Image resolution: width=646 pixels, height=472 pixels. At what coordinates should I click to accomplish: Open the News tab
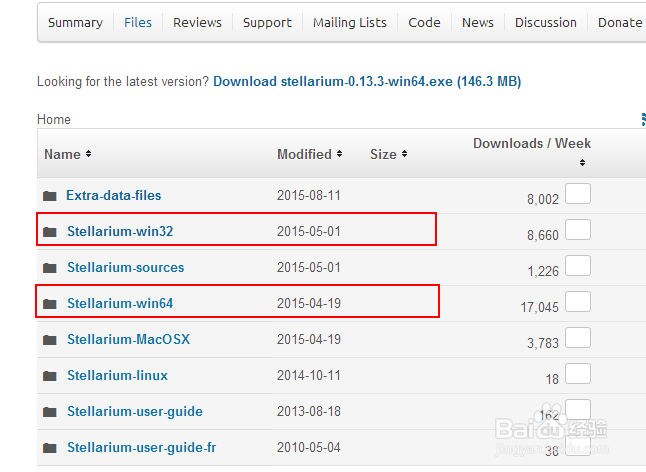[x=478, y=23]
